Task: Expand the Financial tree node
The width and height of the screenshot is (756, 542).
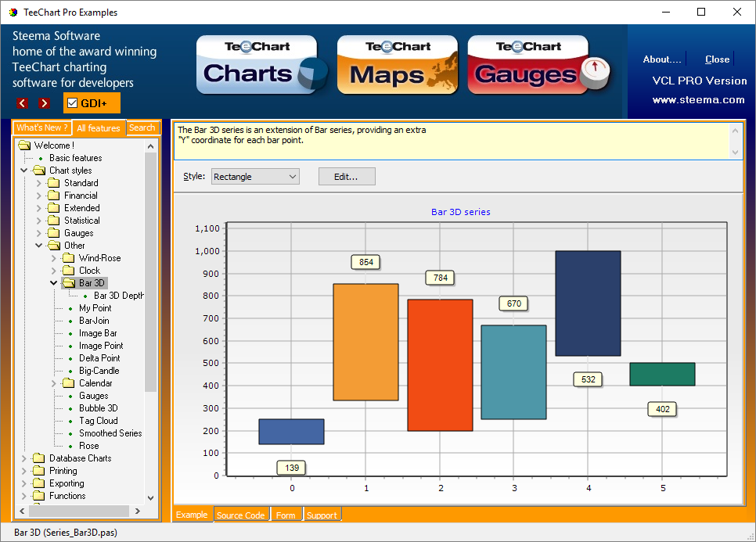Action: coord(38,195)
